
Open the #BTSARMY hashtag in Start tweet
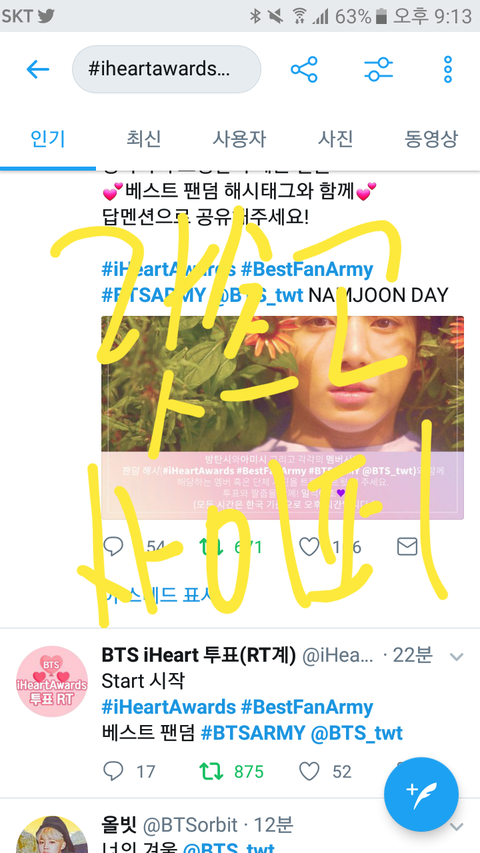tap(253, 733)
